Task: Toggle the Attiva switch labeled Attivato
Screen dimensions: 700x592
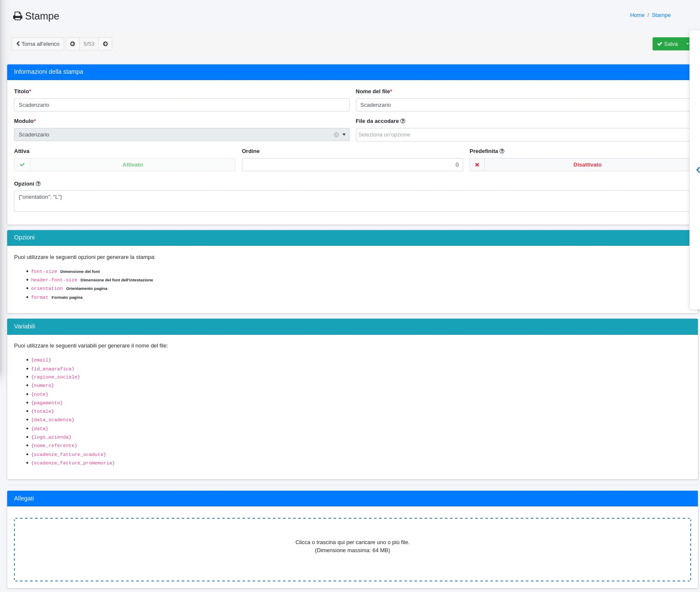Action: click(133, 165)
